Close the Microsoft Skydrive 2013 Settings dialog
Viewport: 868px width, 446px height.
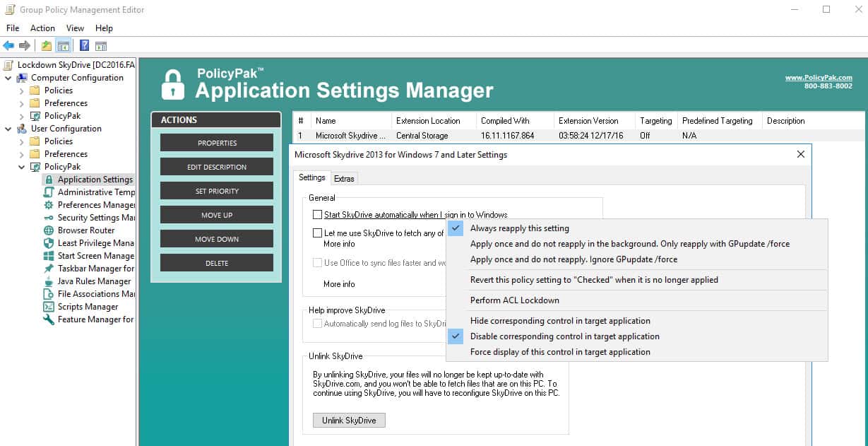[x=801, y=154]
